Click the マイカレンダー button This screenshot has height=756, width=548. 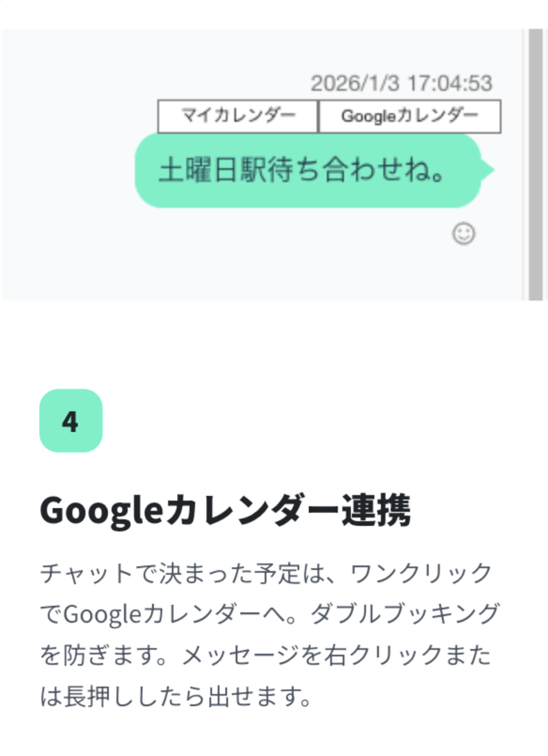(237, 116)
